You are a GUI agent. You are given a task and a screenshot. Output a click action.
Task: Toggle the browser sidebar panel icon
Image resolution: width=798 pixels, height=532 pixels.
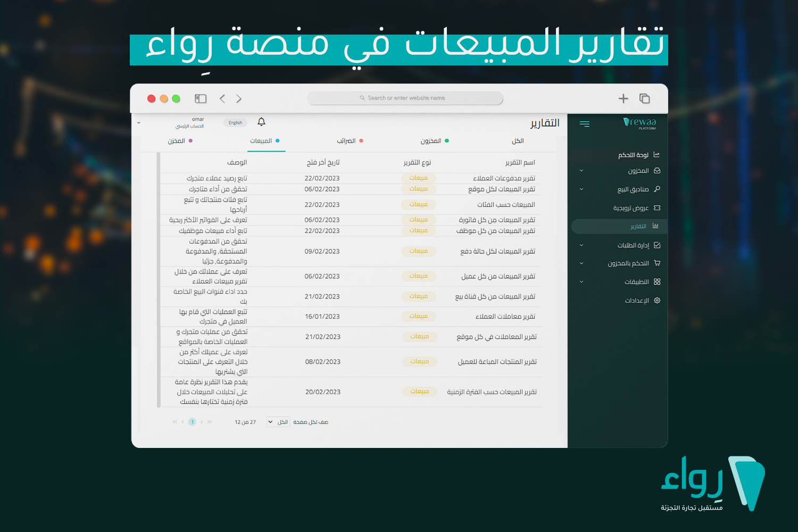pos(201,98)
